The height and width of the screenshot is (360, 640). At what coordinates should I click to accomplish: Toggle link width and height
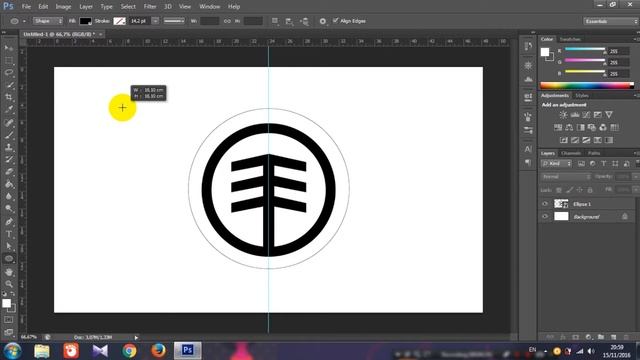pyautogui.click(x=227, y=21)
